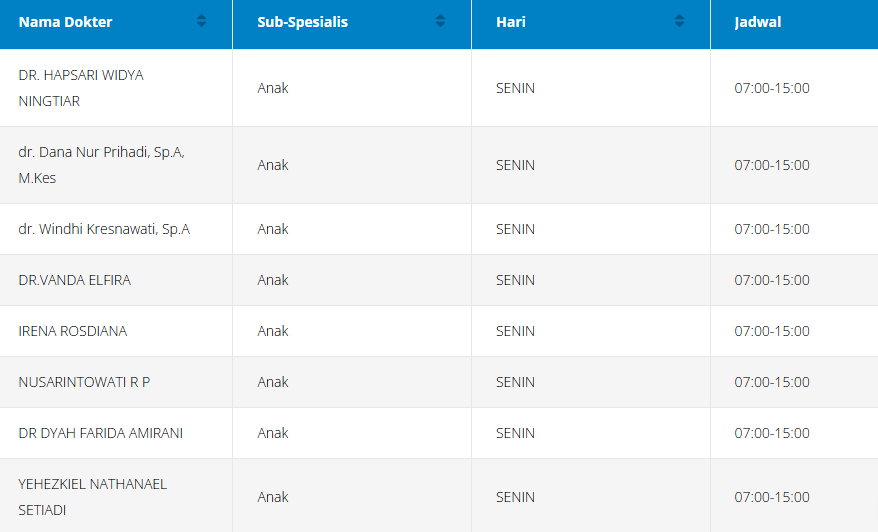Select DR. HAPSARI WIDYA NINGTIAR name cell
Viewport: 878px width, 532px height.
coord(81,88)
